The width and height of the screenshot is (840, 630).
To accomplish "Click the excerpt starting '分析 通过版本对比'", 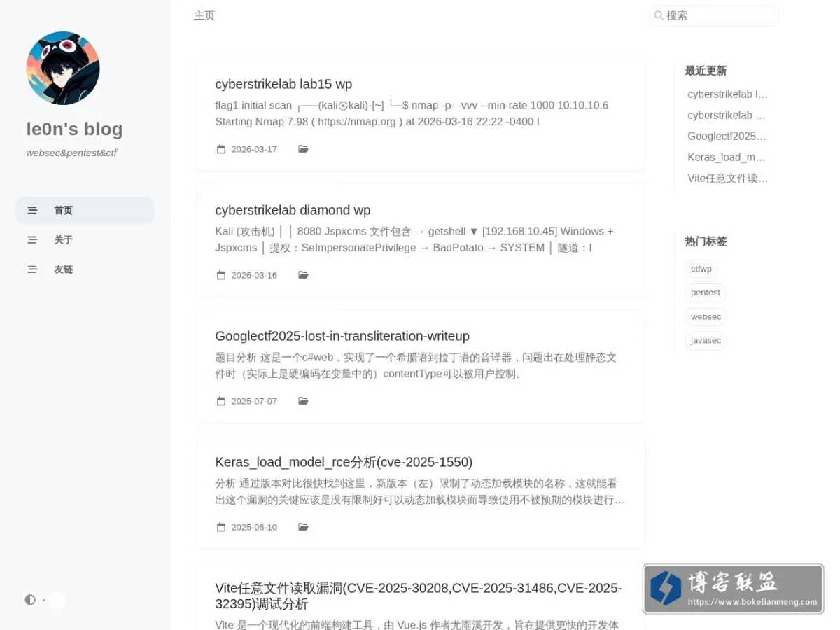I will click(x=420, y=491).
